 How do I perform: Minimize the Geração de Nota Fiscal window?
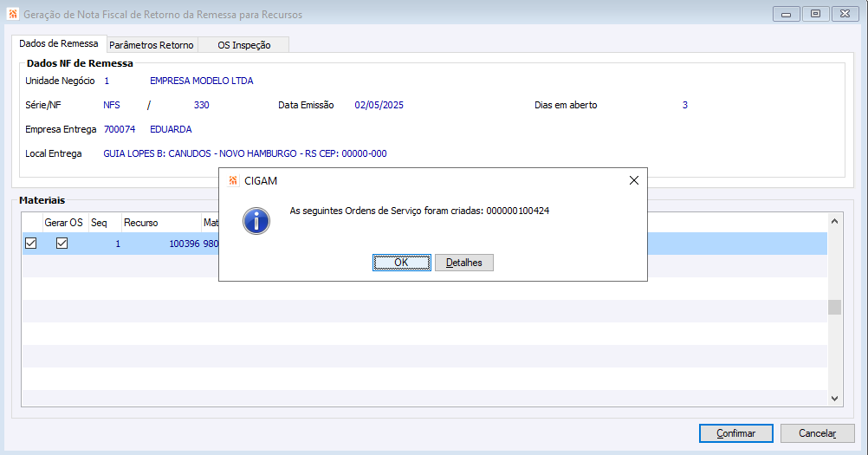click(786, 14)
